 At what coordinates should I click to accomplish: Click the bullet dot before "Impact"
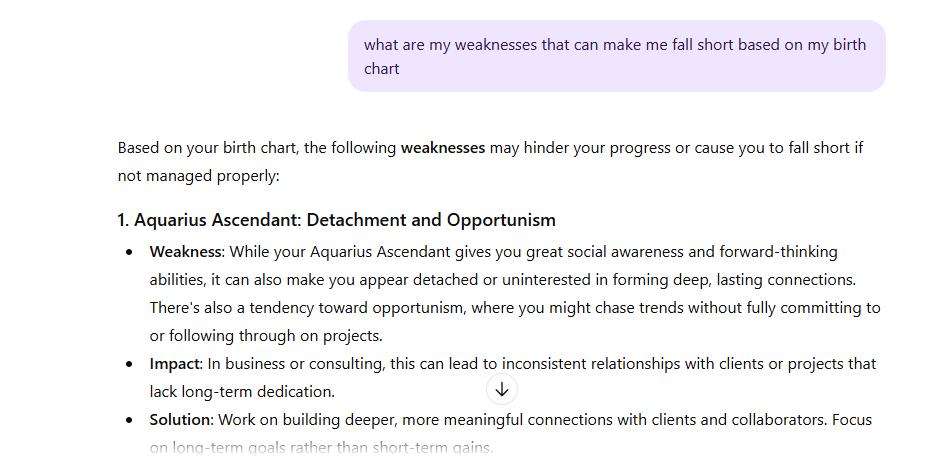coord(130,364)
